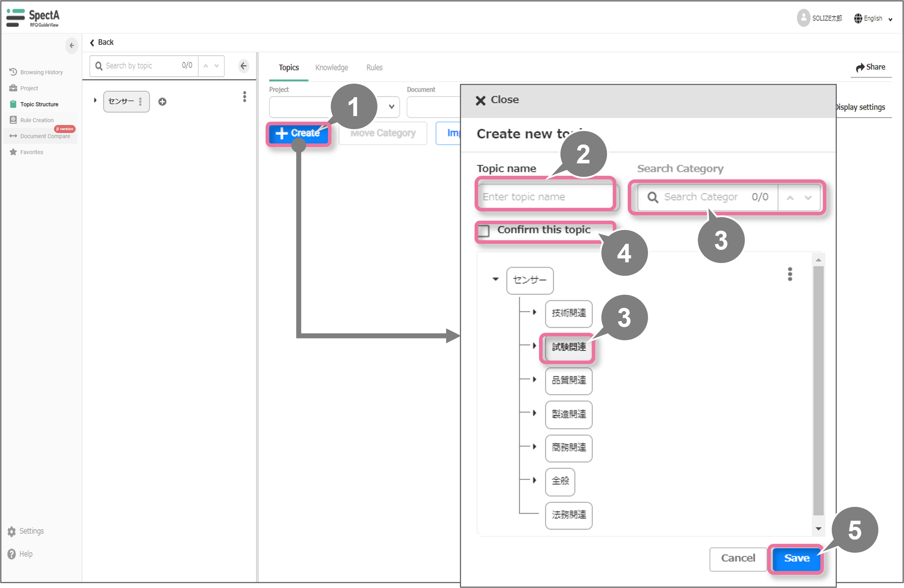The width and height of the screenshot is (904, 588).
Task: Click the plus icon beside センサー
Action: click(x=162, y=102)
